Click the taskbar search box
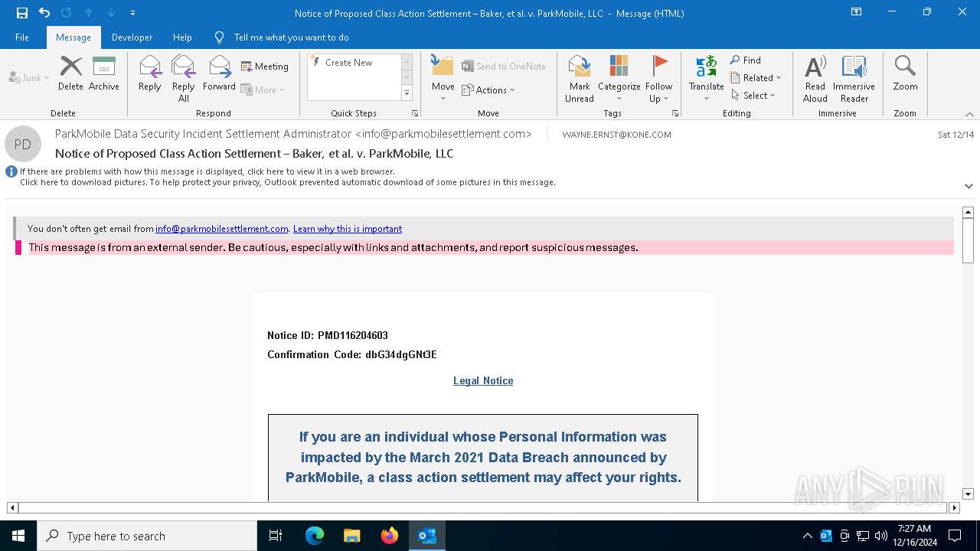The image size is (980, 551). point(147,536)
